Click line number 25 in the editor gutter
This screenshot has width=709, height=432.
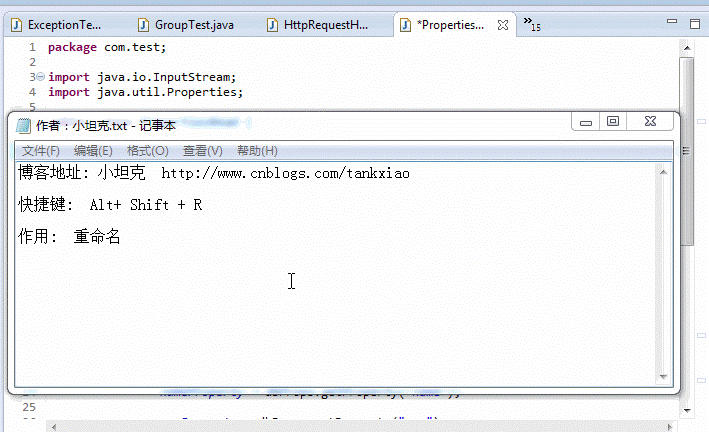pyautogui.click(x=29, y=407)
